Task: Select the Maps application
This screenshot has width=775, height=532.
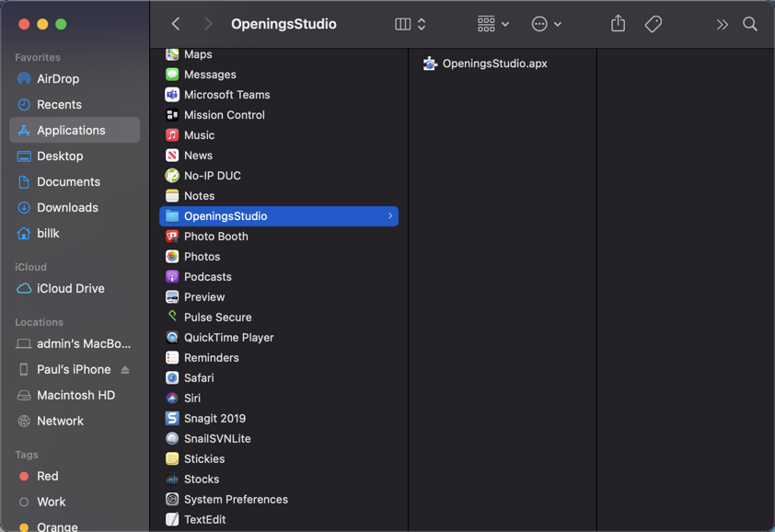Action: [x=279, y=54]
